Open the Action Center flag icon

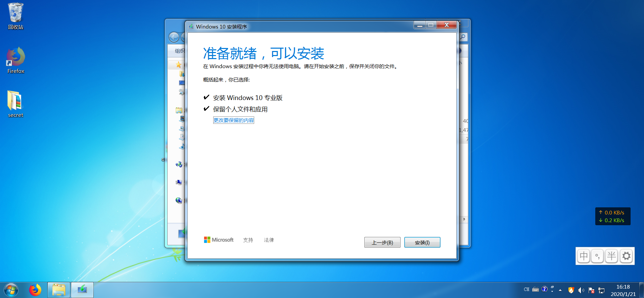591,290
